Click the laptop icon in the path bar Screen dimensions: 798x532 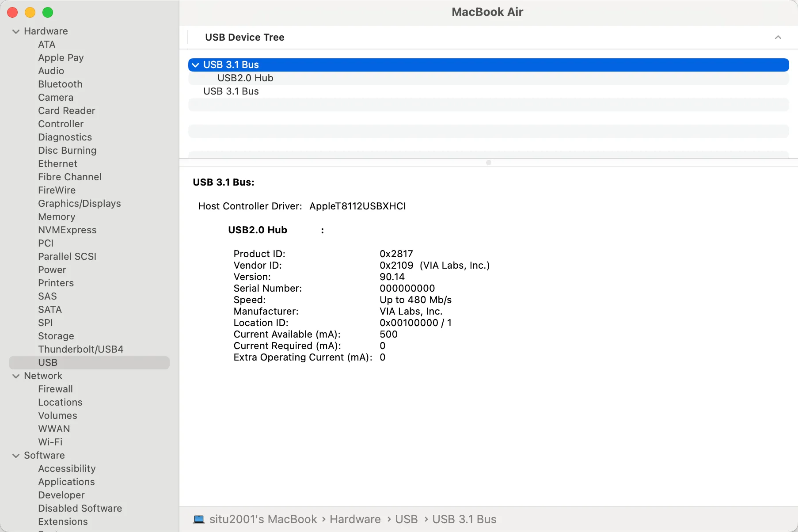click(x=199, y=519)
